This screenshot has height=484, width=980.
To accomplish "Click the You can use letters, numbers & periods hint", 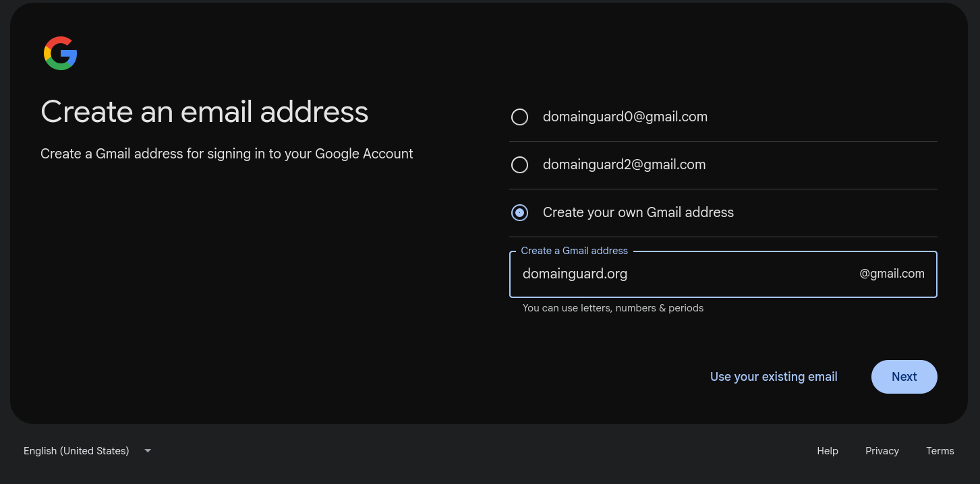I will 613,308.
